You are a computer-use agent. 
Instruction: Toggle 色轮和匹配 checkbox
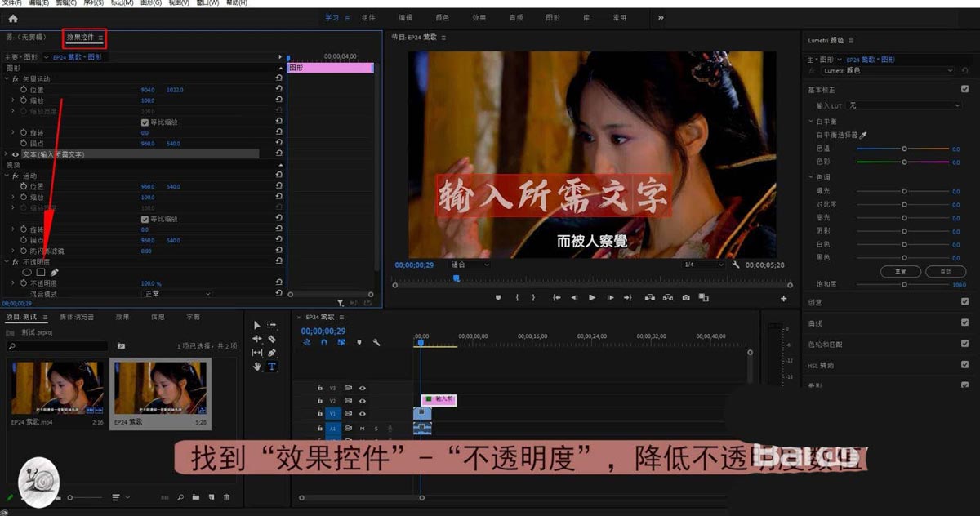coord(964,345)
